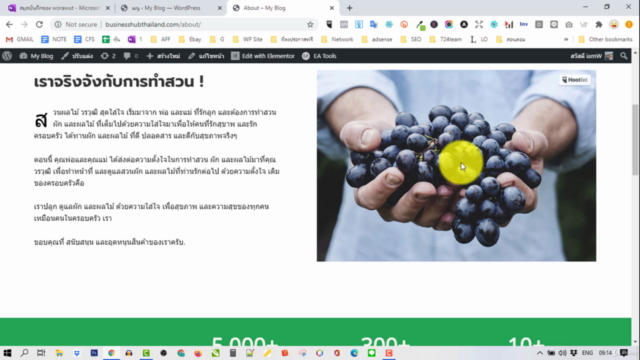The width and height of the screenshot is (640, 360).
Task: Click the edit page pencil item
Action: pos(206,56)
